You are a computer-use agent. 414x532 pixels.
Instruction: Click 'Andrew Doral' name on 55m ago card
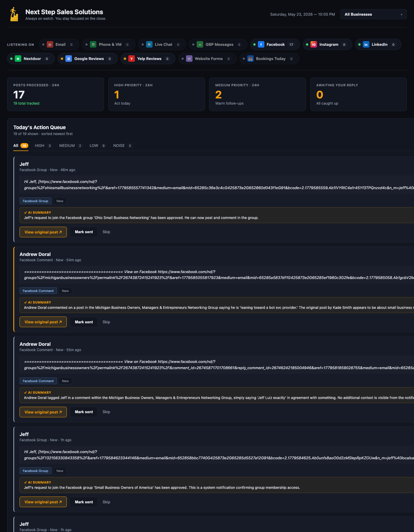(x=35, y=344)
